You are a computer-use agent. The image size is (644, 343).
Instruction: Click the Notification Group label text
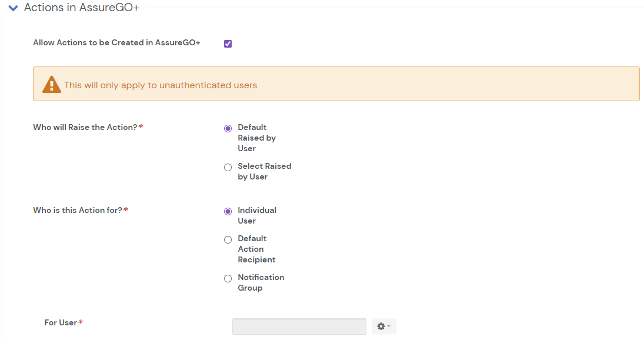(261, 282)
